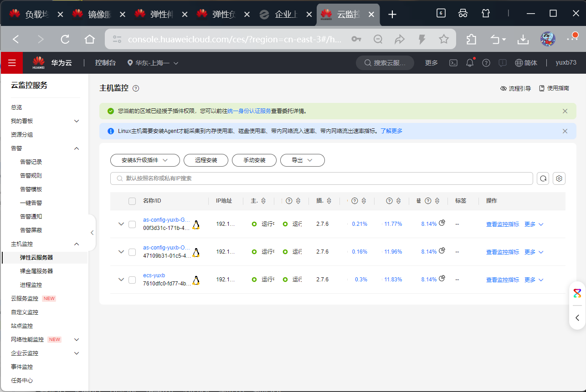This screenshot has width=586, height=392.
Task: Go to browser home page
Action: coord(90,40)
